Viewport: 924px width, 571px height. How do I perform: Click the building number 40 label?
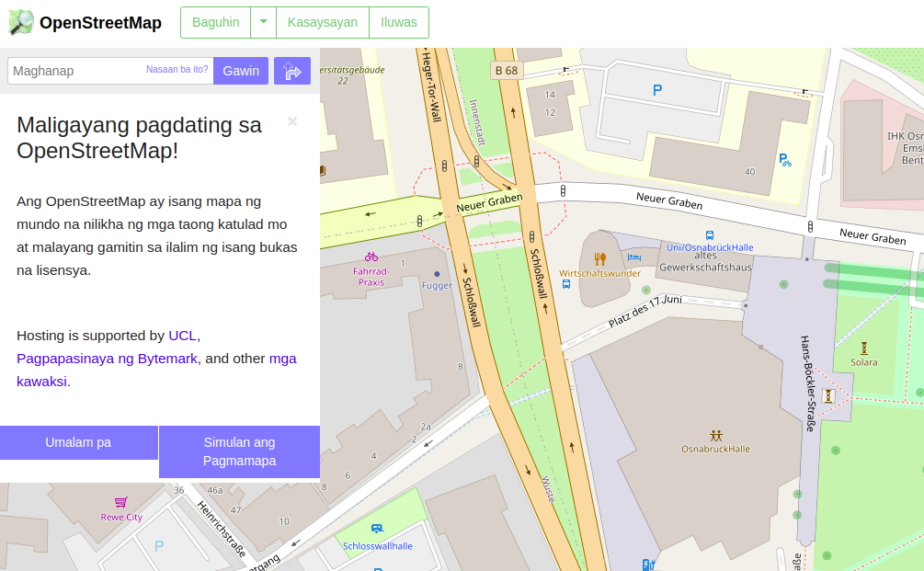[x=749, y=172]
